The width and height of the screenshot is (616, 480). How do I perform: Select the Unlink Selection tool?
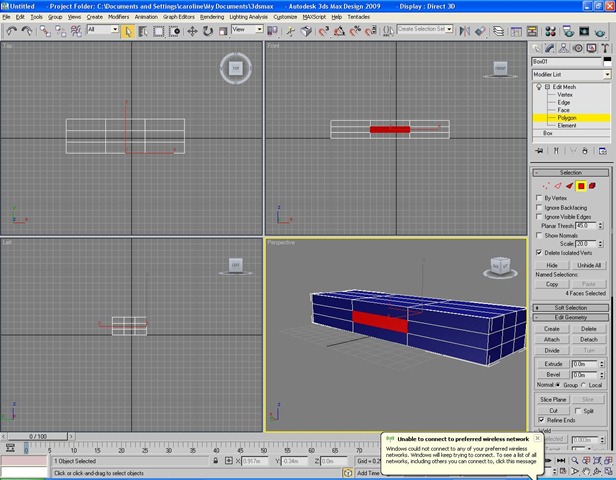click(x=60, y=31)
